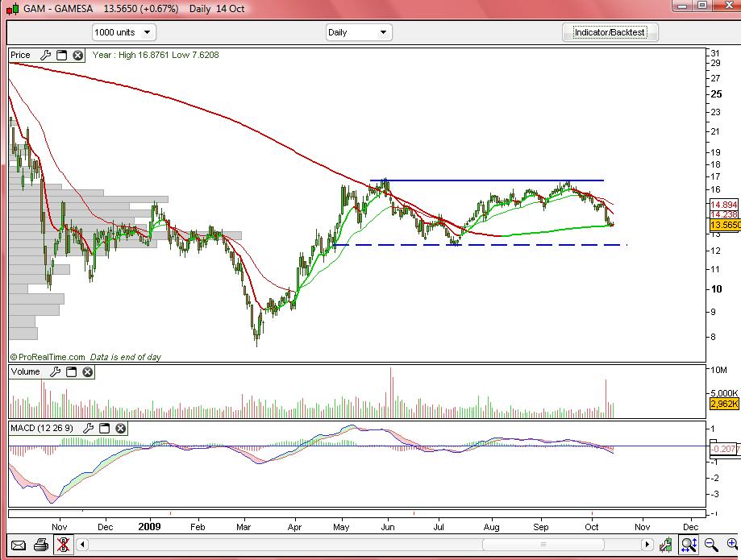Click the chart style candlestick icon
The height and width of the screenshot is (560, 741).
pos(666,545)
